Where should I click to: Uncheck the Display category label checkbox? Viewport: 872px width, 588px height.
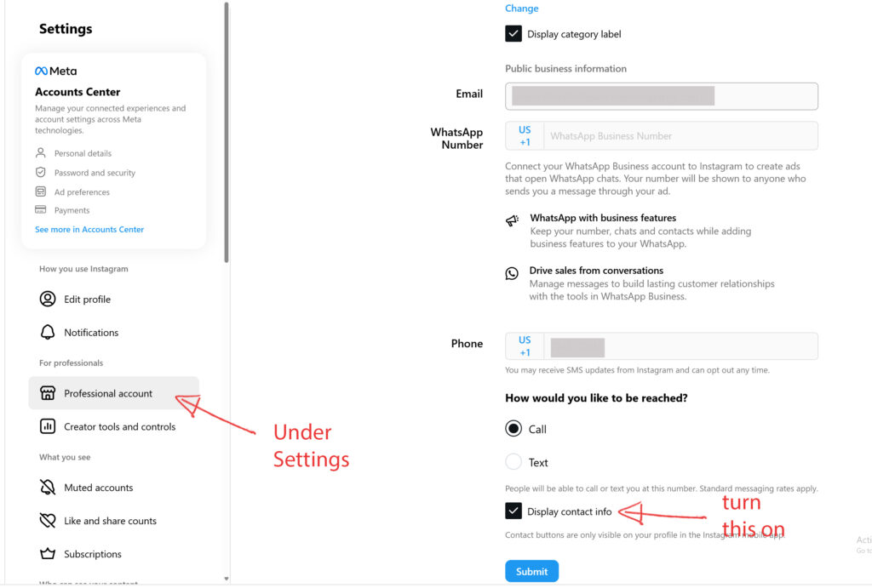pos(513,34)
